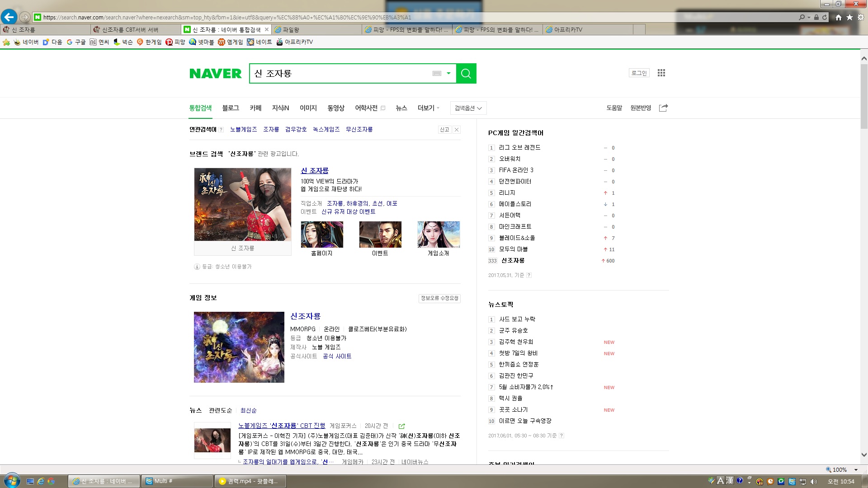Open the Naver services grid icon
The height and width of the screenshot is (488, 868).
pos(661,73)
